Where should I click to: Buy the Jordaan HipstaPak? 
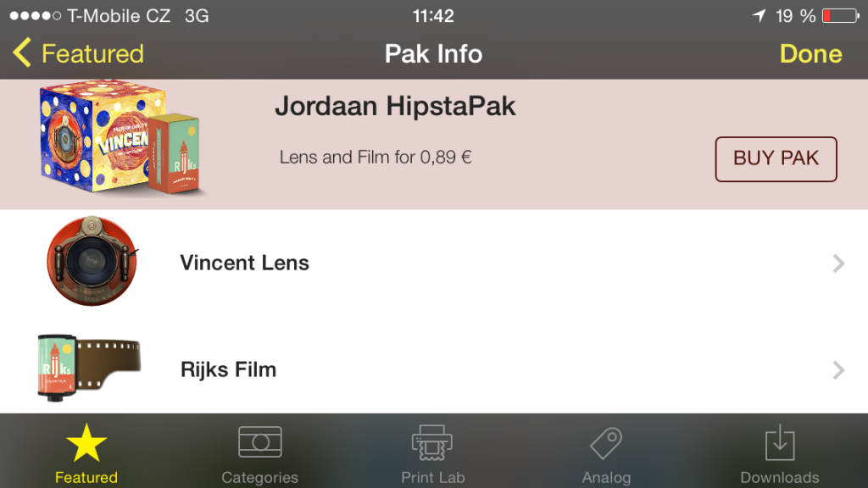pos(776,159)
